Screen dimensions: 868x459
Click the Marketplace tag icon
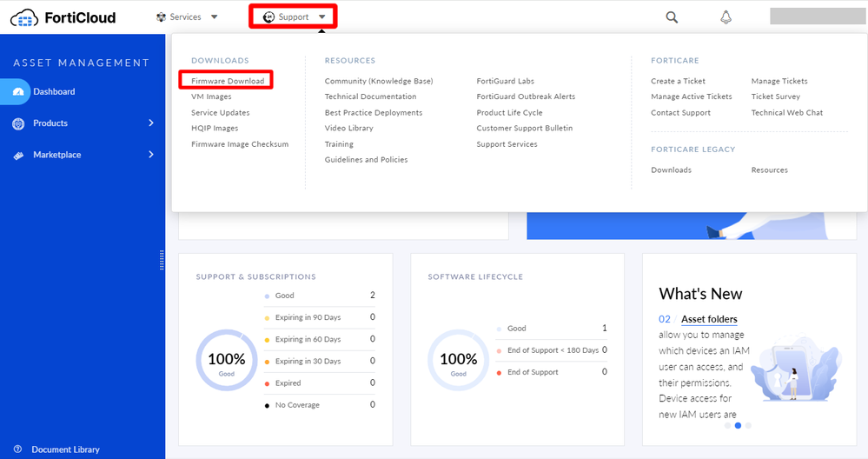19,155
